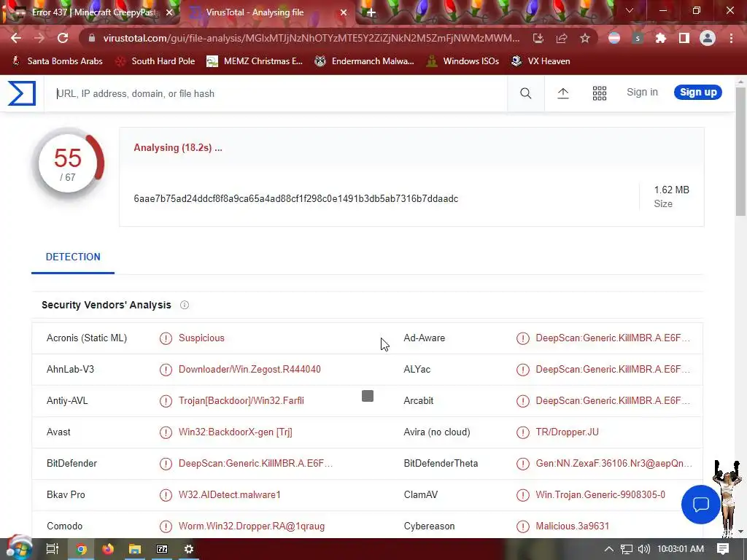This screenshot has height=560, width=747.
Task: Select the DETECTION tab
Action: [x=73, y=257]
